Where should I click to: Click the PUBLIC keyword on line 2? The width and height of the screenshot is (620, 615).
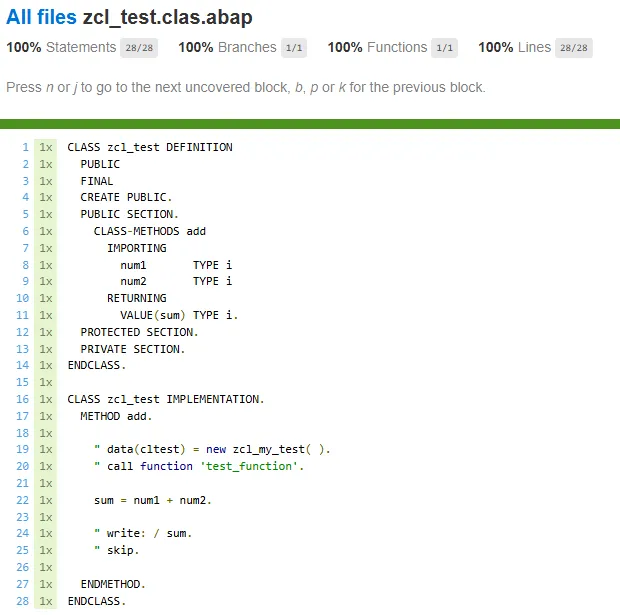(100, 164)
